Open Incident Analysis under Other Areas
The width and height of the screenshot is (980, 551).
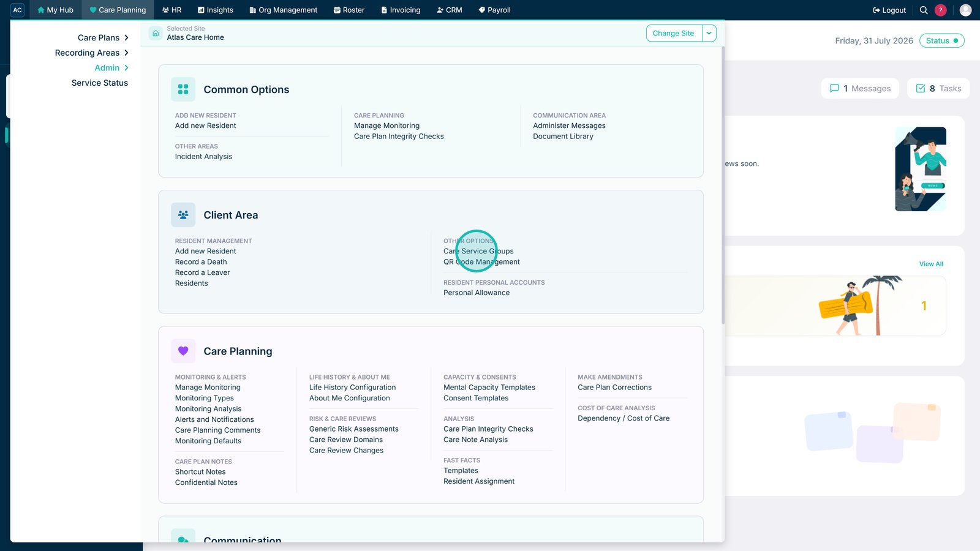(x=203, y=157)
